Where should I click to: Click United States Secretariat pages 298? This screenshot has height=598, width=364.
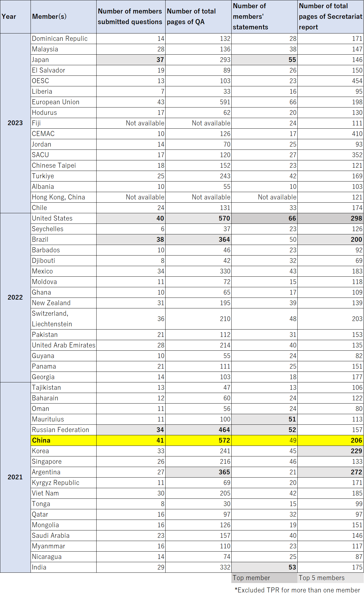(331, 219)
